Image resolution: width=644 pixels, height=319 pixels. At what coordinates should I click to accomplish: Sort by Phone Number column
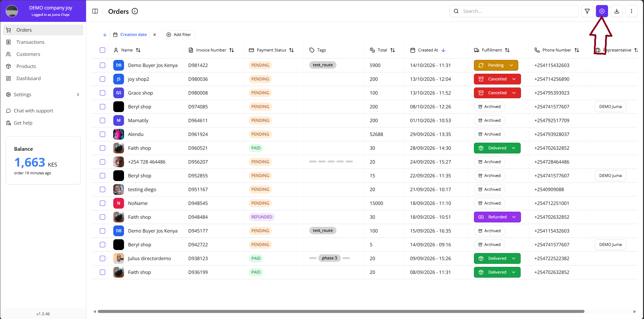577,50
